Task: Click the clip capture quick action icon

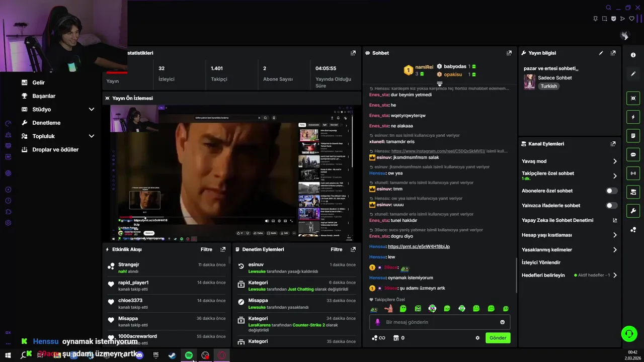Action: 633,98
